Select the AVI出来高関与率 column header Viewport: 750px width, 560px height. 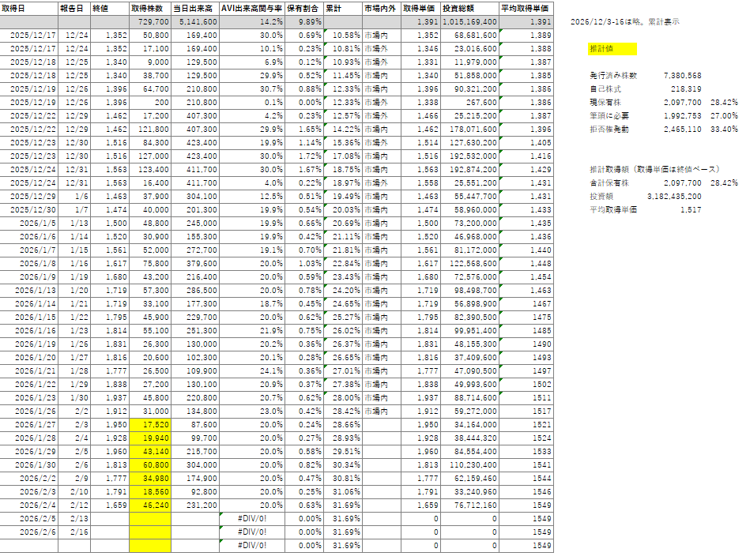click(x=252, y=9)
